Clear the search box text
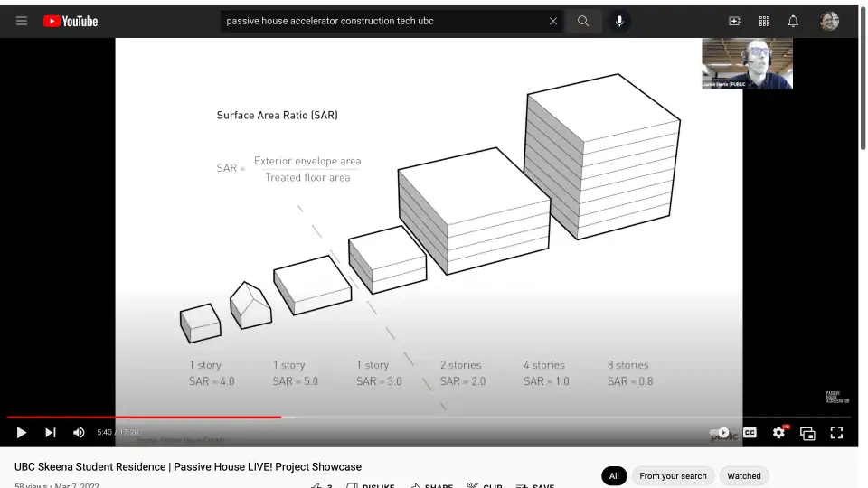 pyautogui.click(x=553, y=21)
